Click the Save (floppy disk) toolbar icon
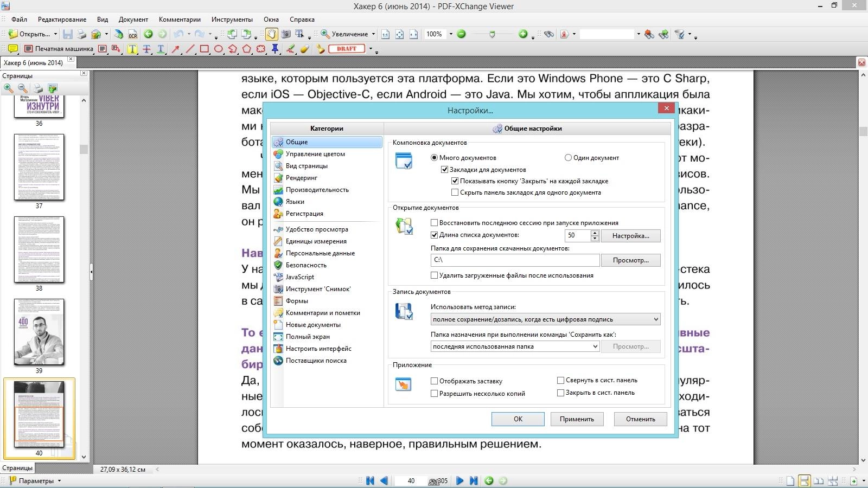The width and height of the screenshot is (868, 488). coord(67,34)
